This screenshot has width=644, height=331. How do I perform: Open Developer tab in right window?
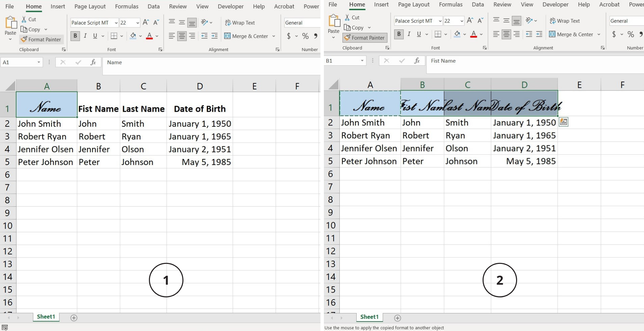pos(555,4)
